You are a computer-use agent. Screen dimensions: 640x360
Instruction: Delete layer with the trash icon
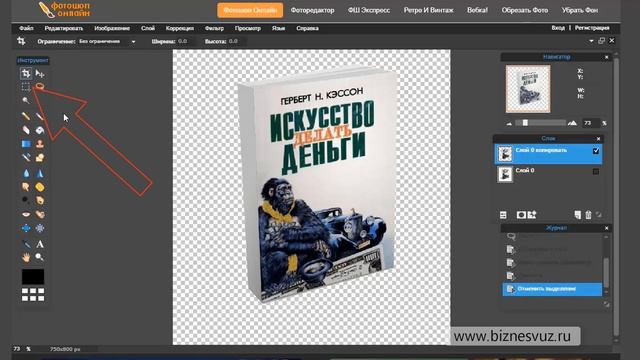pos(588,215)
